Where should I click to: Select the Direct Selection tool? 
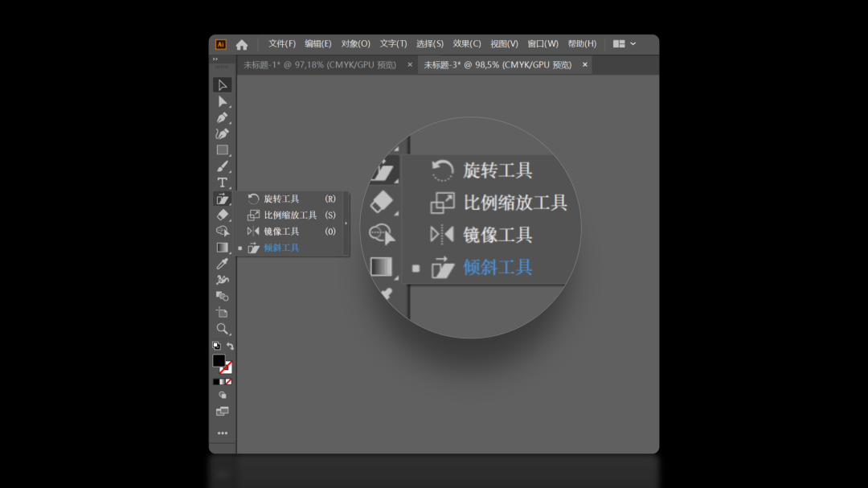(x=222, y=101)
